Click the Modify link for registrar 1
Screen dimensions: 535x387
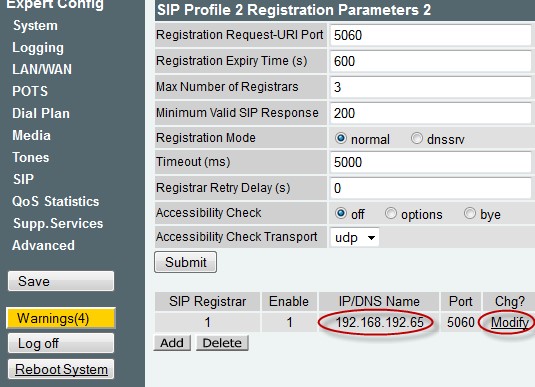510,322
